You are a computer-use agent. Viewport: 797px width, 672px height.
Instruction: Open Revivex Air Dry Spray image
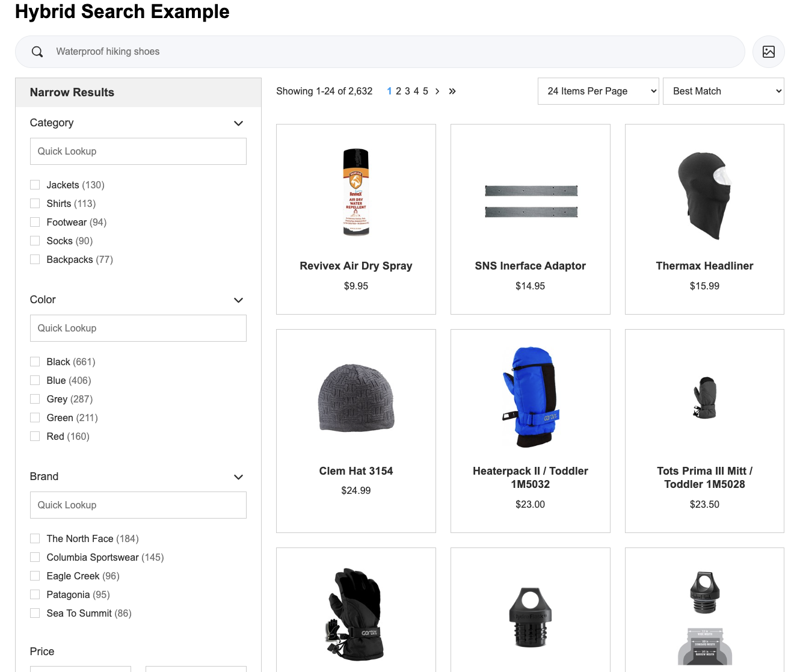[356, 192]
